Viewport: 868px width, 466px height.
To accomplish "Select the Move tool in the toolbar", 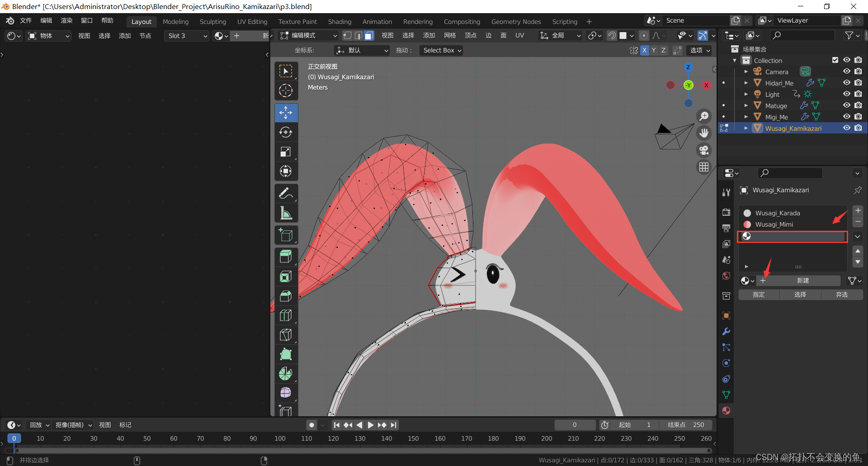I will point(286,113).
